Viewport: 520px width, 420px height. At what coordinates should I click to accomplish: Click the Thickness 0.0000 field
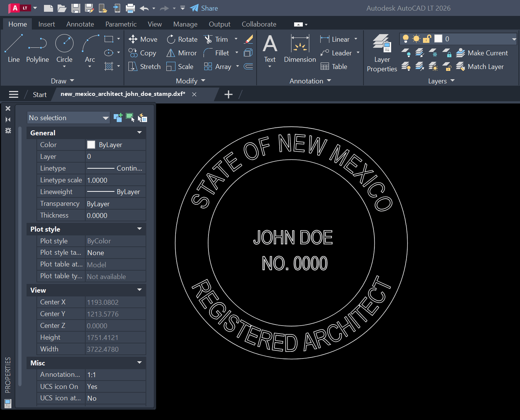coord(116,215)
